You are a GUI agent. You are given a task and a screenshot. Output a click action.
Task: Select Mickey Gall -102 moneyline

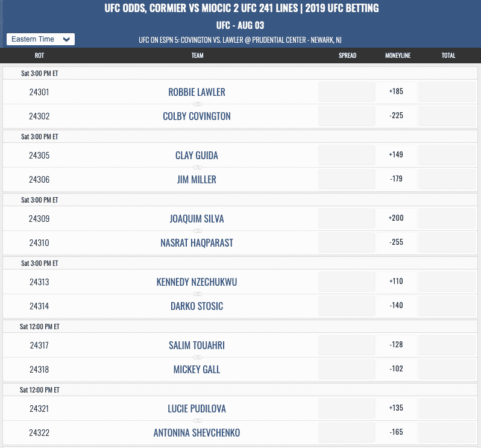(396, 369)
